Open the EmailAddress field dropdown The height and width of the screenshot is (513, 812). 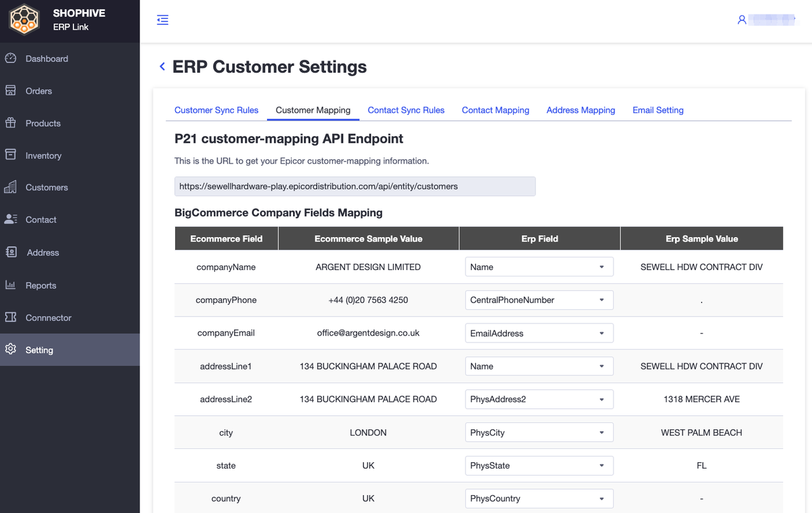[x=539, y=333]
